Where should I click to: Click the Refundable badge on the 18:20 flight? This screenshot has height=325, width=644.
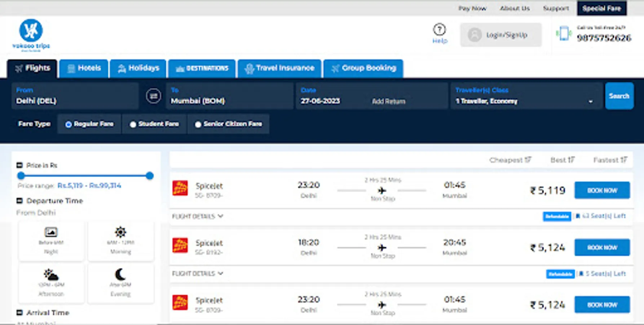coord(560,274)
